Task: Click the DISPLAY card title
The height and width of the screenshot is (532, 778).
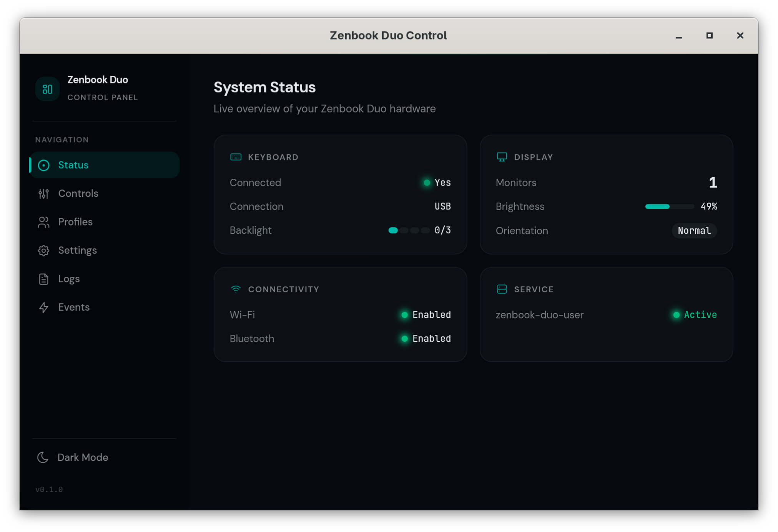Action: pos(534,157)
